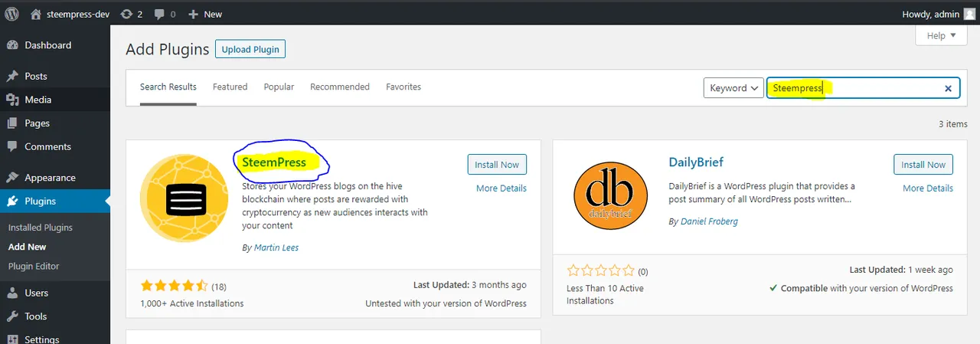The image size is (980, 344).
Task: Open Posts in the sidebar
Action: (x=55, y=76)
